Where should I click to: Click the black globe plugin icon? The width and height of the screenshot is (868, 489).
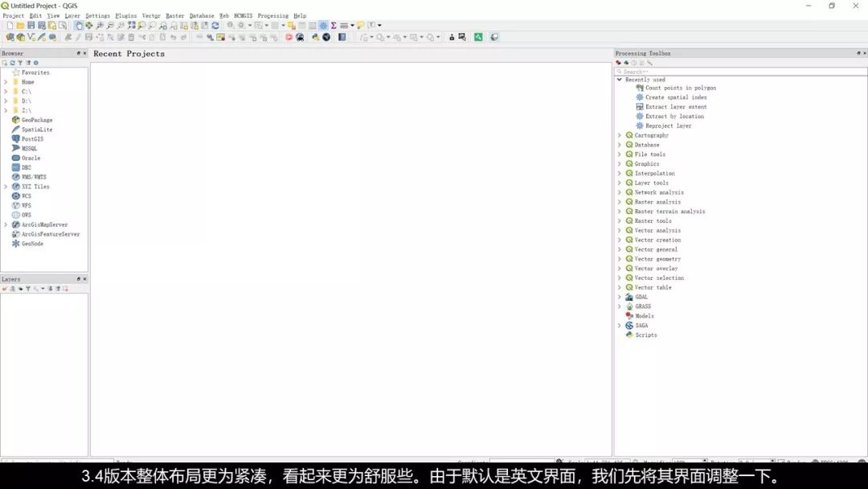tap(326, 37)
